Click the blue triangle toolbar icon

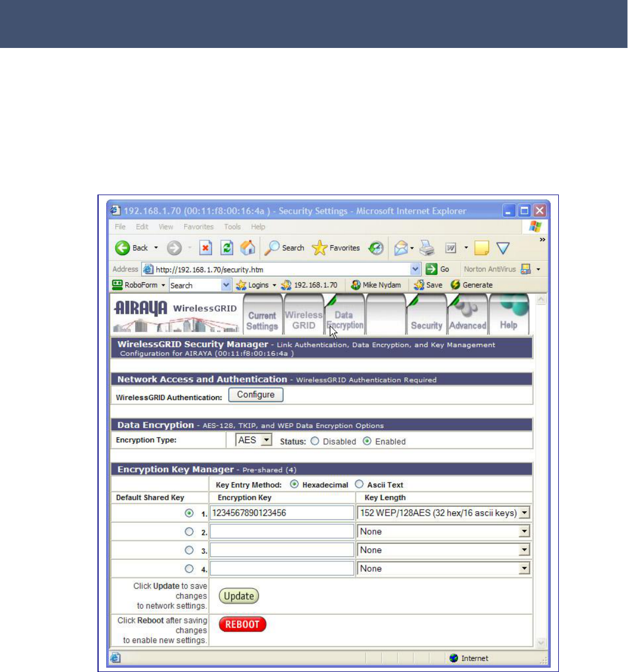[x=503, y=249]
